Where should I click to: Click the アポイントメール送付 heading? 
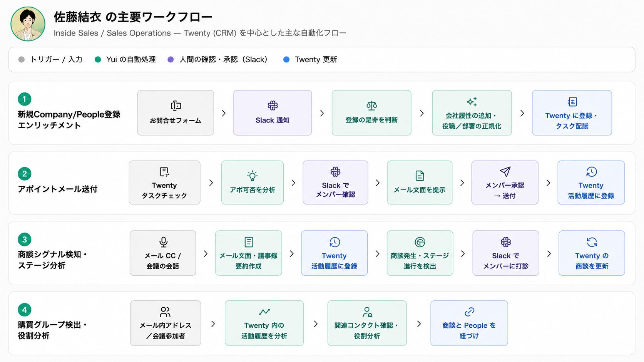coord(57,189)
